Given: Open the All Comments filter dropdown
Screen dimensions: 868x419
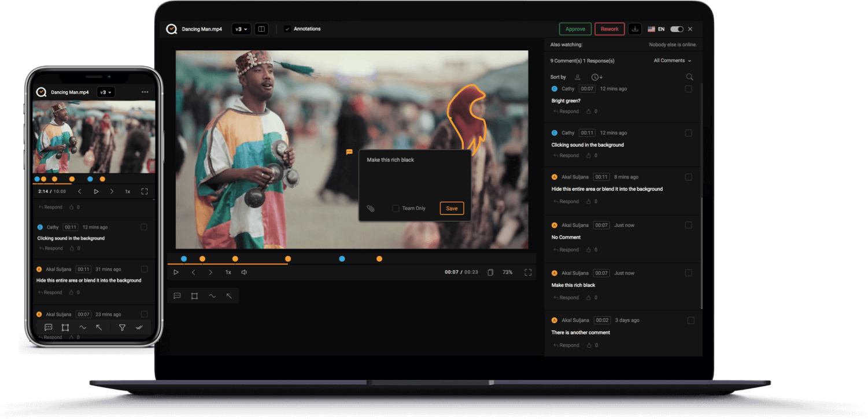Looking at the screenshot, I should [x=672, y=60].
